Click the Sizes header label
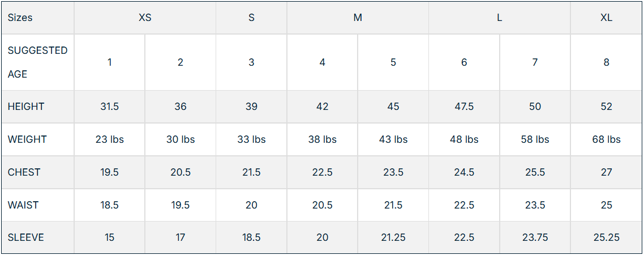Image resolution: width=644 pixels, height=255 pixels. click(x=20, y=18)
